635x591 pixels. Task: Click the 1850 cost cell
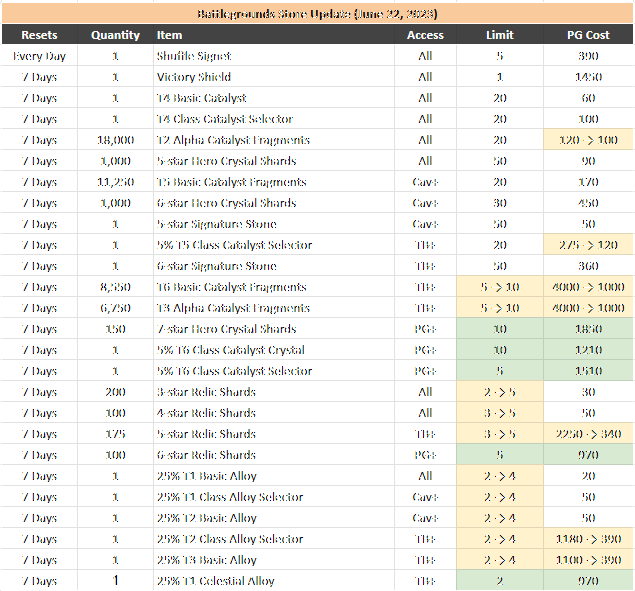point(588,329)
